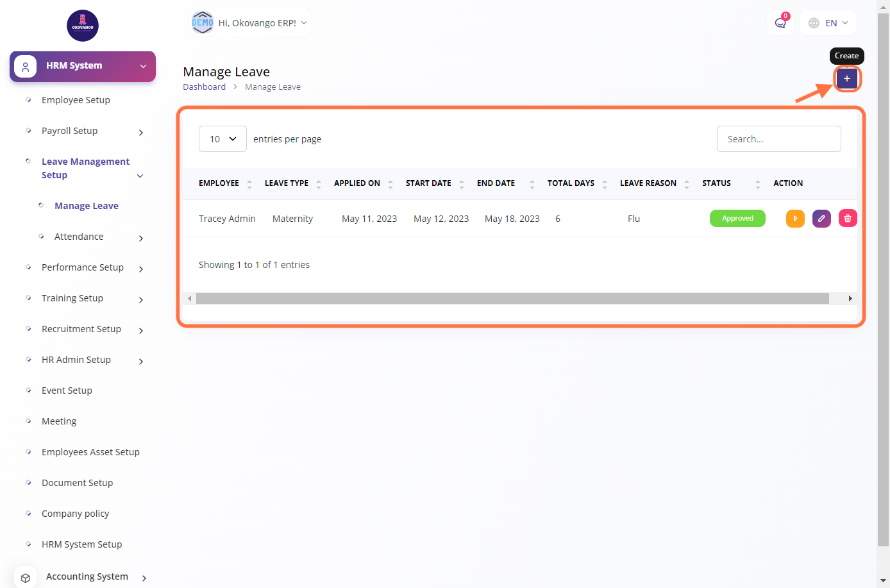Open the EN language dropdown
The width and height of the screenshot is (890, 588).
tap(828, 23)
